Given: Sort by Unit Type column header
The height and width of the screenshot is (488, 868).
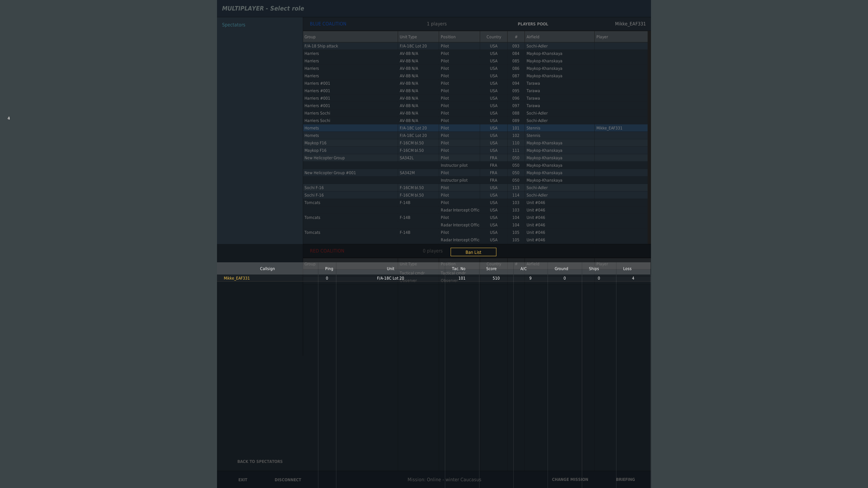Looking at the screenshot, I should (x=418, y=37).
